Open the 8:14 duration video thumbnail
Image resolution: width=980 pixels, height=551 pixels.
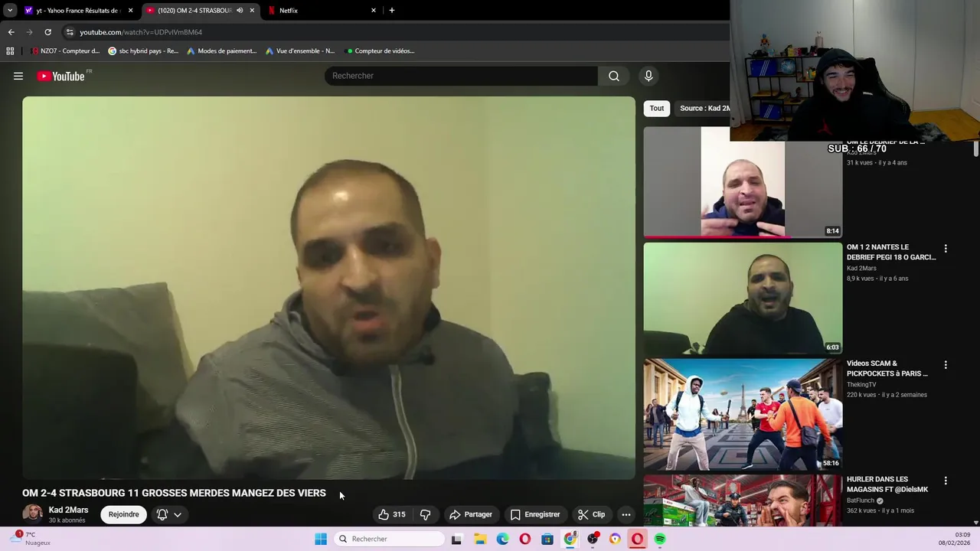pos(743,182)
